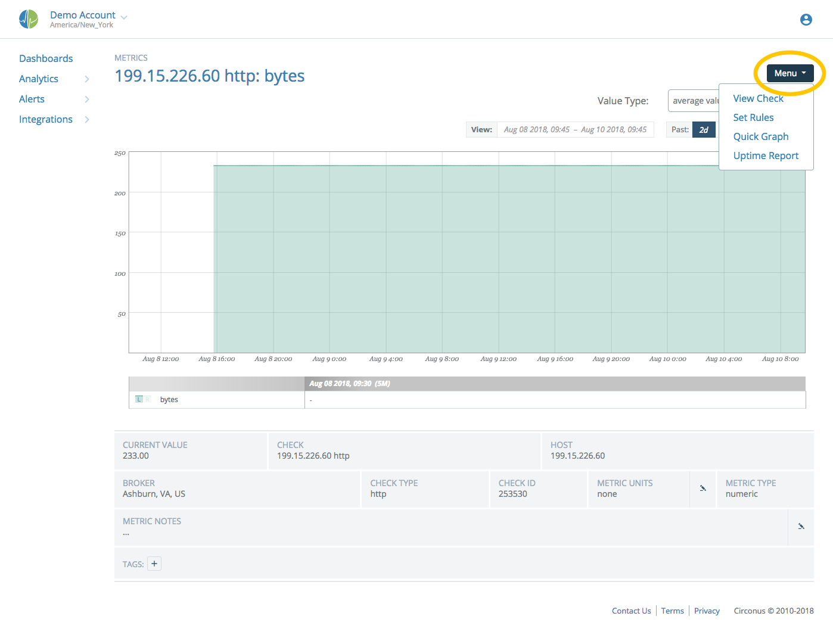Click the View date range field

tap(575, 129)
